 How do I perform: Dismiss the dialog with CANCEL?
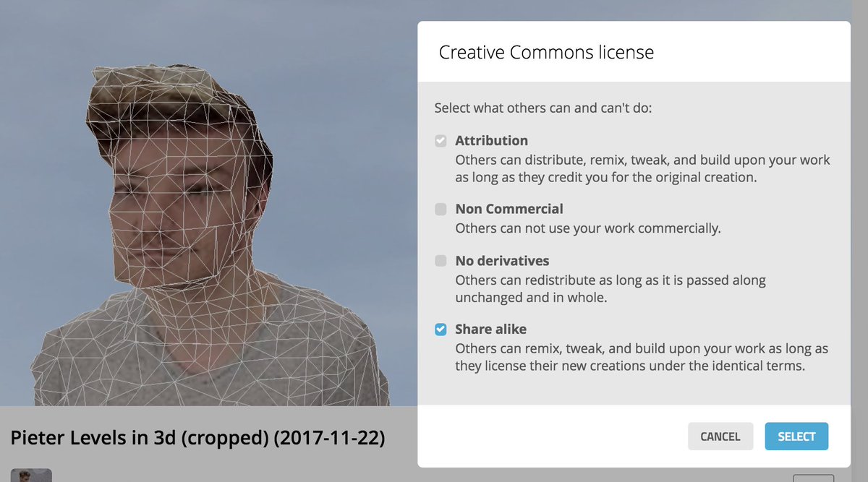pos(720,436)
